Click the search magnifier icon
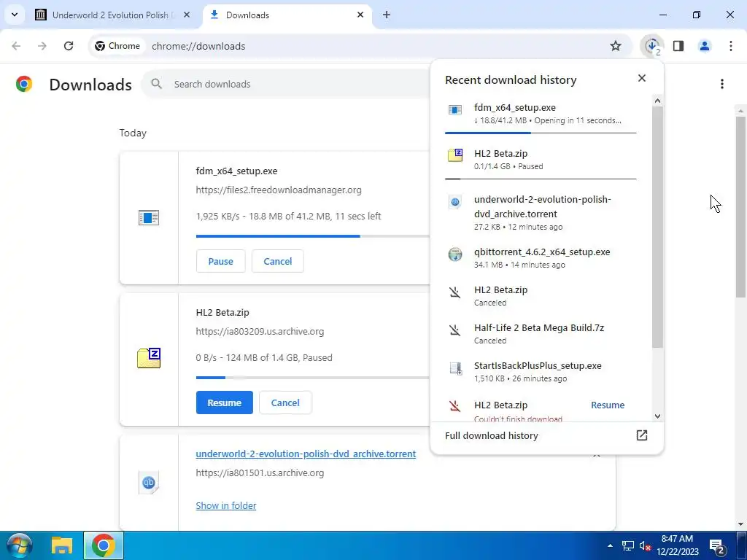The image size is (747, 560). pyautogui.click(x=156, y=84)
